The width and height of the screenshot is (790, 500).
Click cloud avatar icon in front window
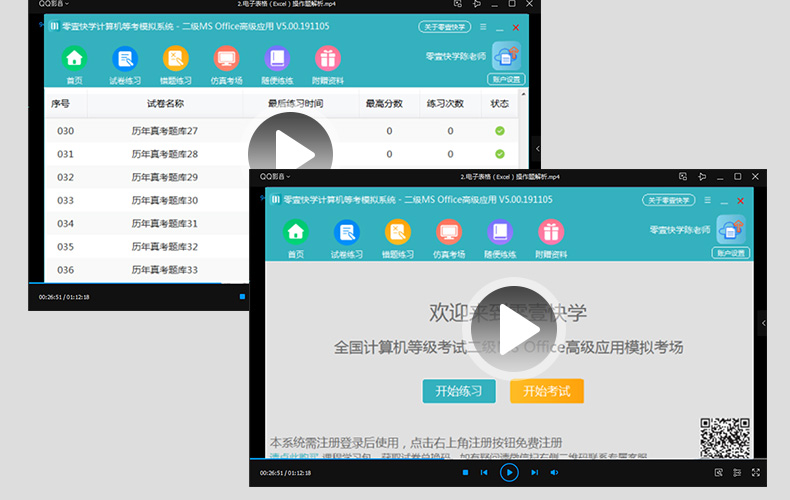pyautogui.click(x=731, y=229)
